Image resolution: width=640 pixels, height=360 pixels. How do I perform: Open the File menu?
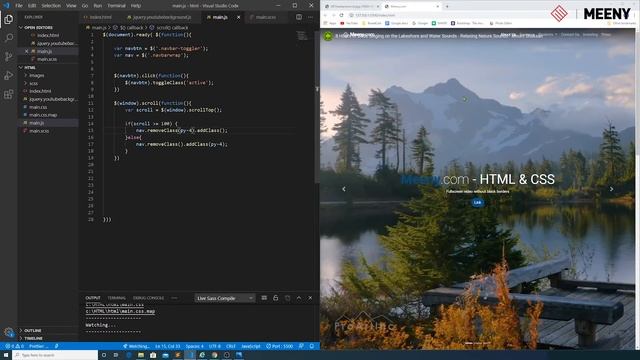coord(19,6)
